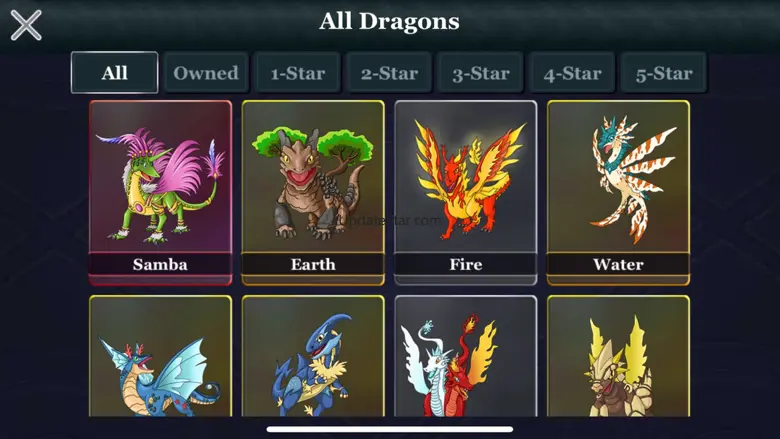
Task: Filter dragons by 2-Star
Action: click(389, 73)
